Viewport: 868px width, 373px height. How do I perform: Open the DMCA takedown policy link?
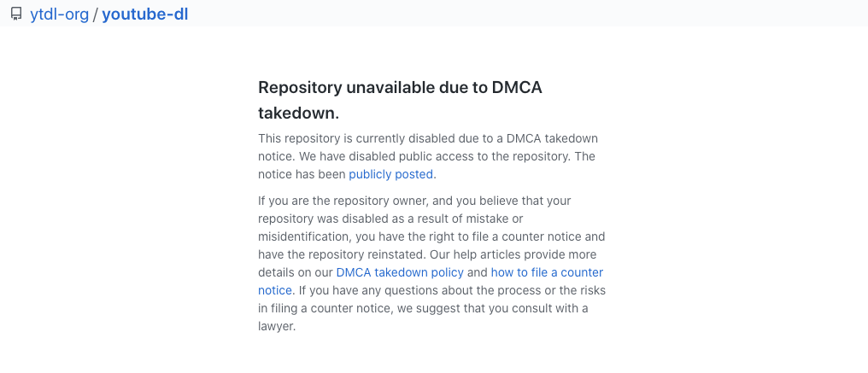point(400,272)
